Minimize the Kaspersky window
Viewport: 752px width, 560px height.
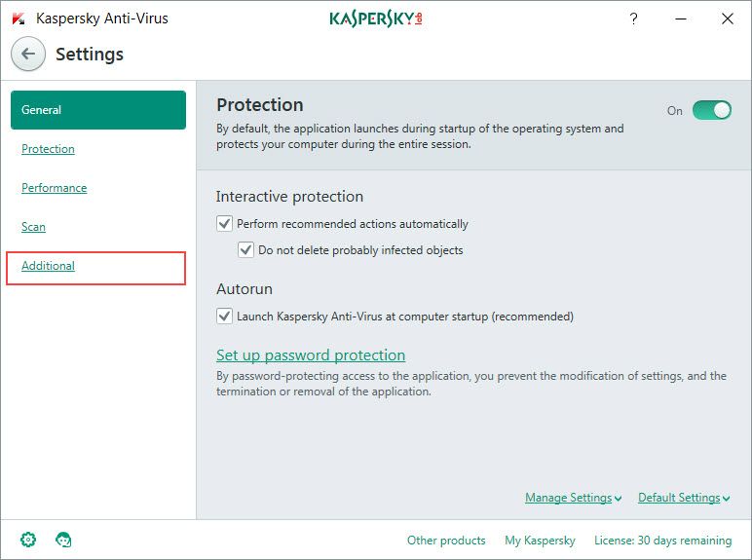681,19
